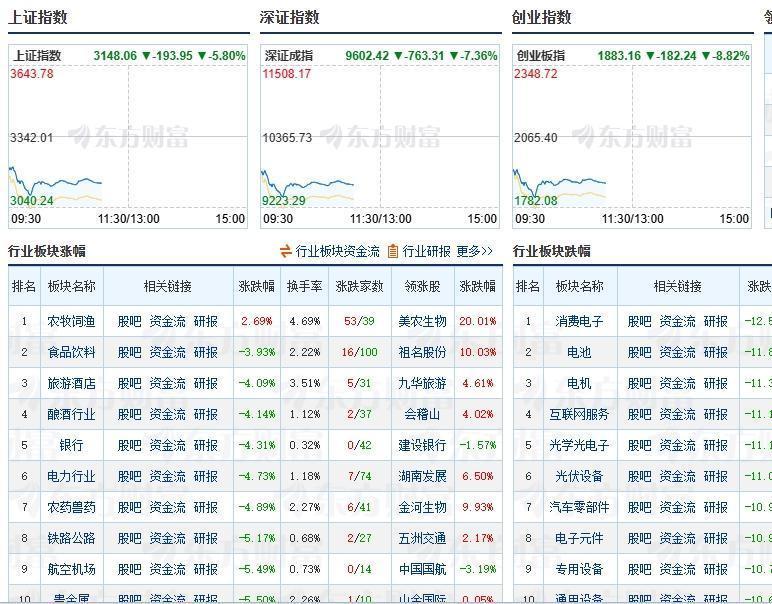This screenshot has width=772, height=604.
Task: Open 研报 link for 农药兽药
Action: [x=206, y=507]
